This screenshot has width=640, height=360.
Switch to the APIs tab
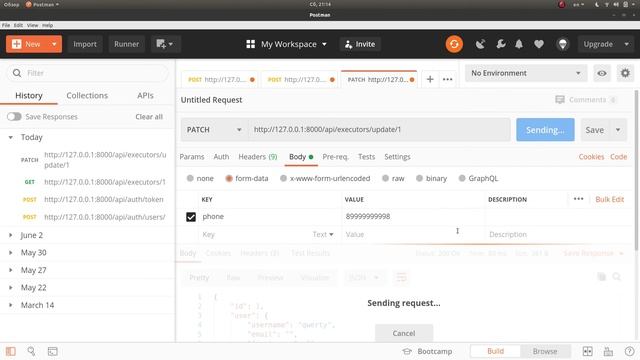145,96
